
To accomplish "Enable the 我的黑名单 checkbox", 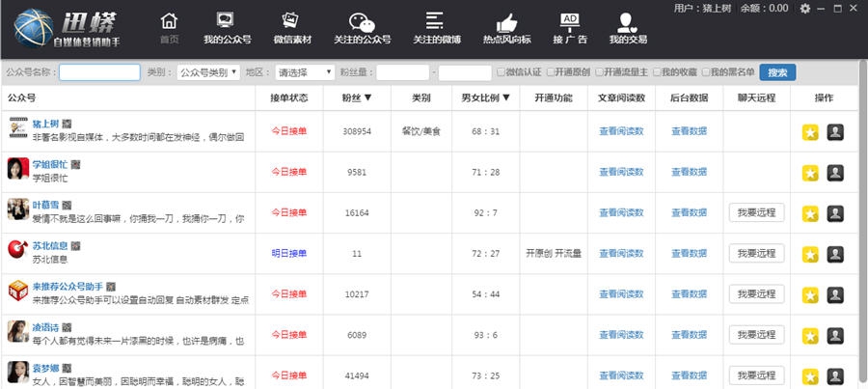I will [x=706, y=72].
